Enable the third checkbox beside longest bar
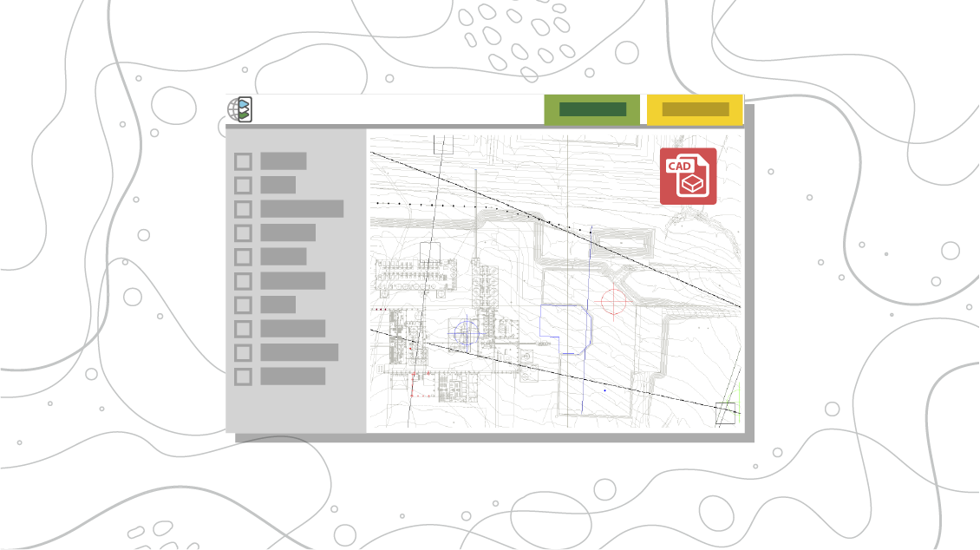Image resolution: width=980 pixels, height=550 pixels. [x=243, y=209]
